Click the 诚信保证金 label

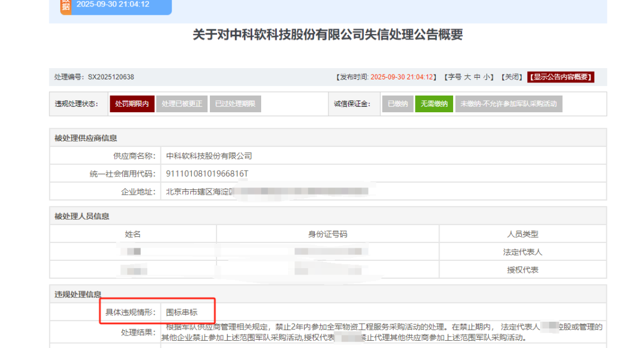click(x=352, y=104)
